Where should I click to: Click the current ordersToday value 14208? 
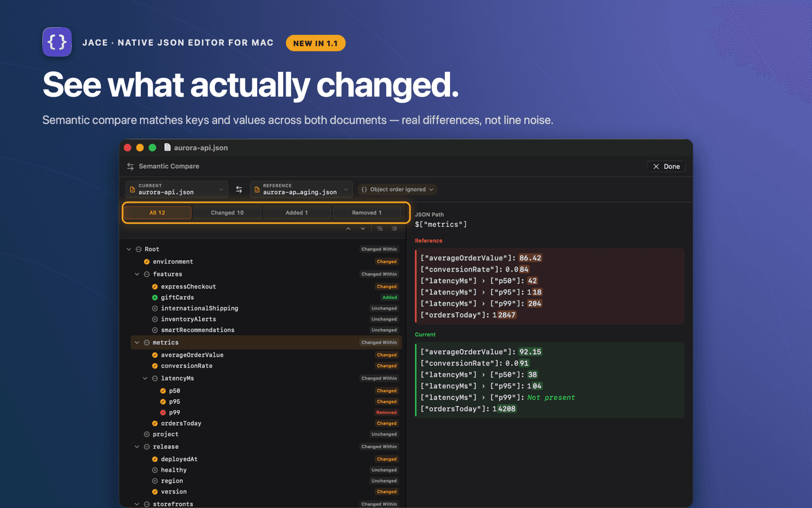tap(504, 409)
